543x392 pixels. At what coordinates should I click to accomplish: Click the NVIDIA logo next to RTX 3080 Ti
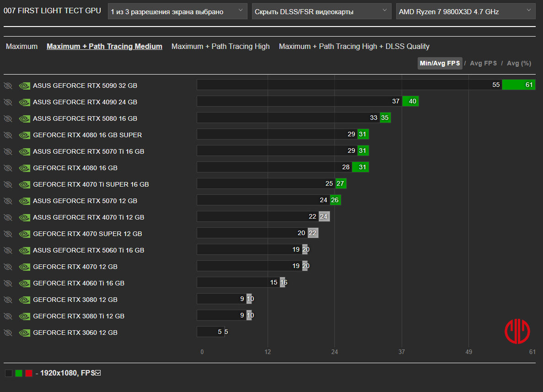point(25,316)
